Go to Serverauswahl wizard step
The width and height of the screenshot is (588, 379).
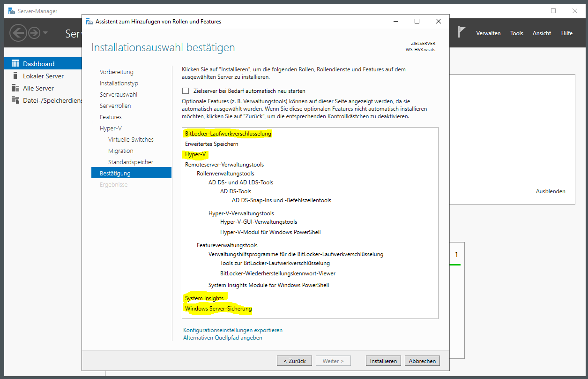[119, 95]
